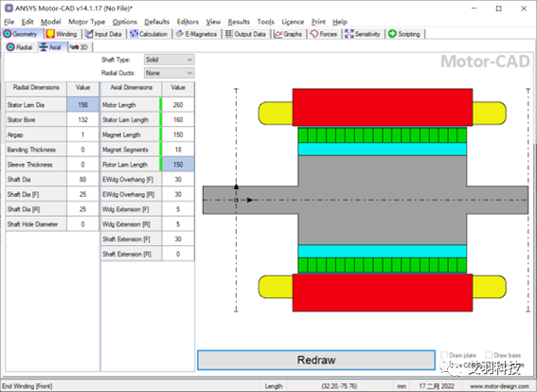537x392 pixels.
Task: Select the Motor Length value field
Action: (x=178, y=105)
